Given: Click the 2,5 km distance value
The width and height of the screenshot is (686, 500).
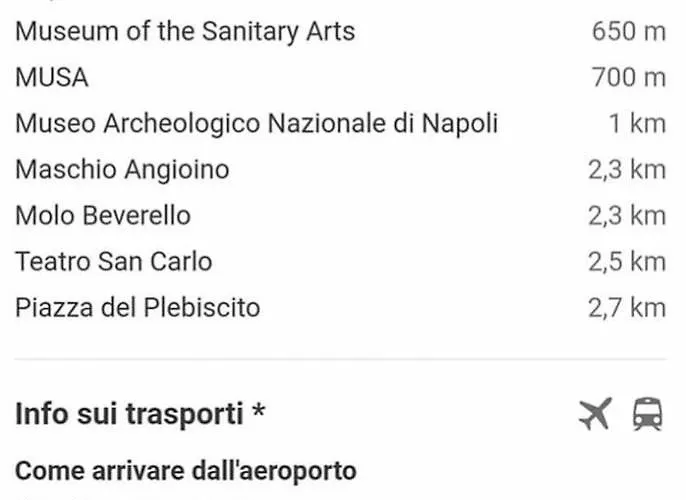Looking at the screenshot, I should [x=626, y=262].
